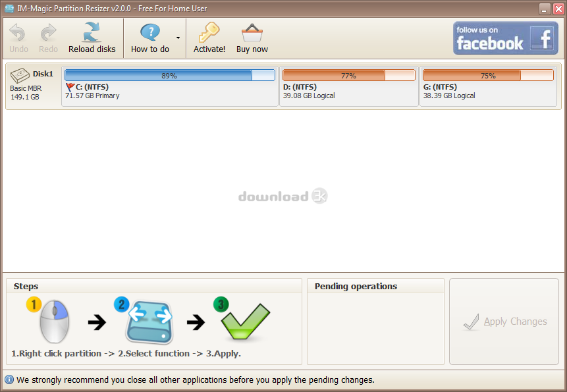Click the '39.08 GB Logical' text

click(309, 96)
